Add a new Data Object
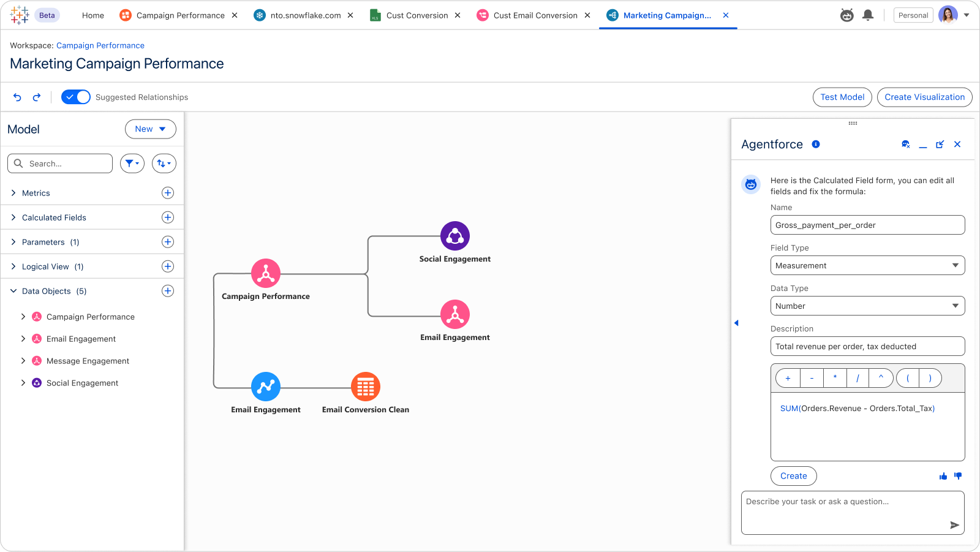The width and height of the screenshot is (980, 552). click(x=168, y=291)
